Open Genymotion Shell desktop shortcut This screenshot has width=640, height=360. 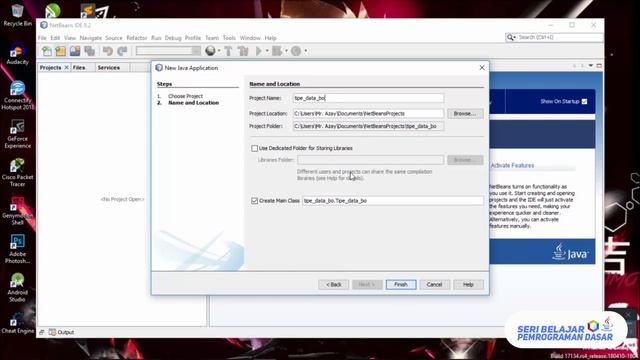click(x=17, y=211)
